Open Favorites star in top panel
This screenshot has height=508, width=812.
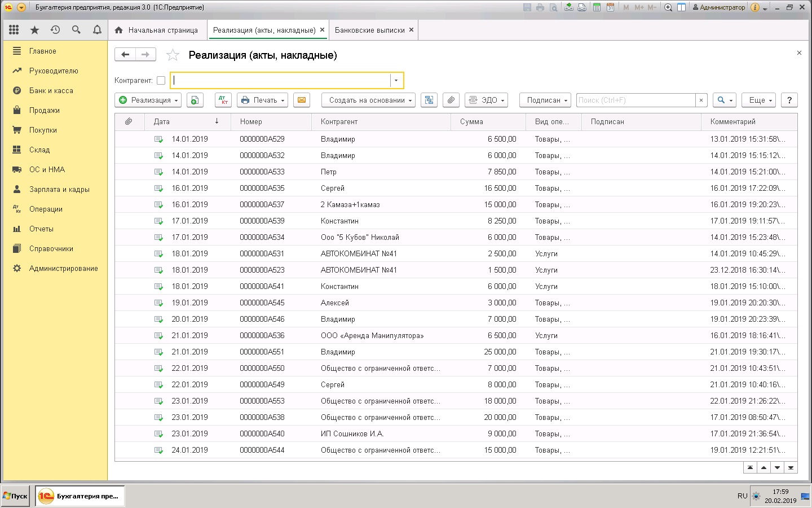(x=34, y=30)
